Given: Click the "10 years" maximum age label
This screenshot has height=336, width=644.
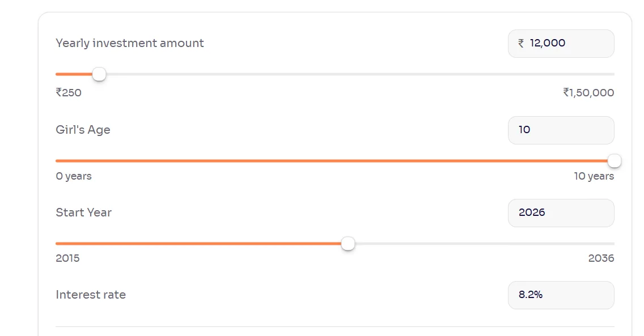Looking at the screenshot, I should pos(594,176).
